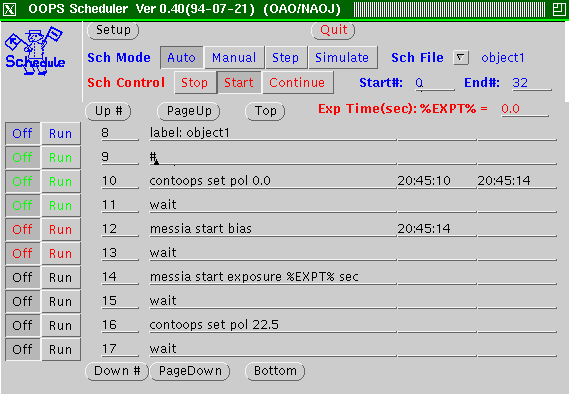Click the 'contoops set pol 0.0' command
This screenshot has height=394, width=569.
(x=273, y=181)
